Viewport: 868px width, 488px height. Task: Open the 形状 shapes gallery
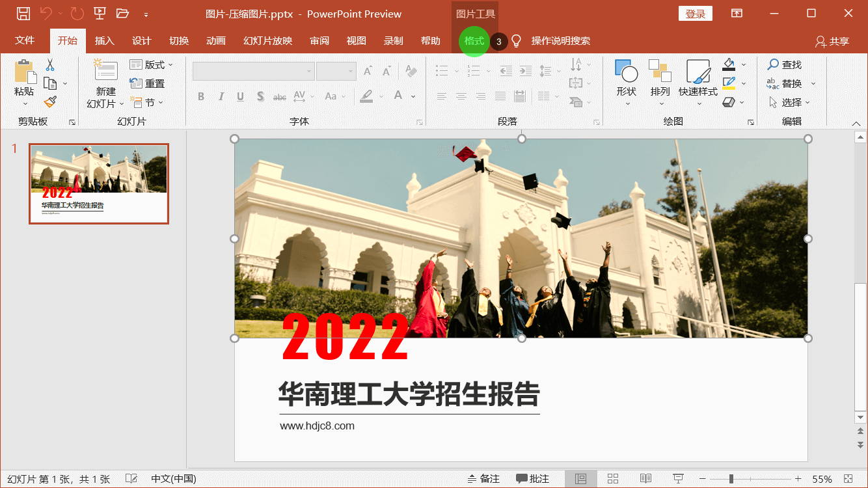[626, 83]
